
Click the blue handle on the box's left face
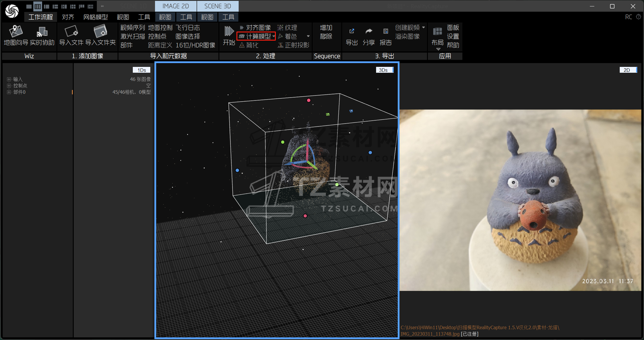coord(237,170)
